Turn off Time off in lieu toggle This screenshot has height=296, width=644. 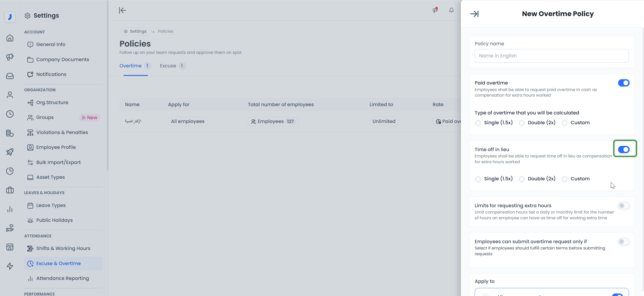[623, 150]
